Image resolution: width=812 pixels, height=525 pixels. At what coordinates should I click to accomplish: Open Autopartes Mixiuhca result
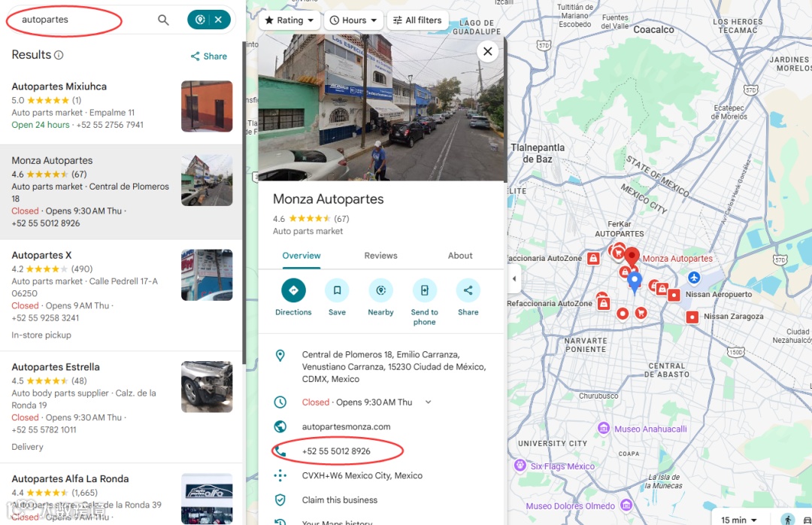59,86
